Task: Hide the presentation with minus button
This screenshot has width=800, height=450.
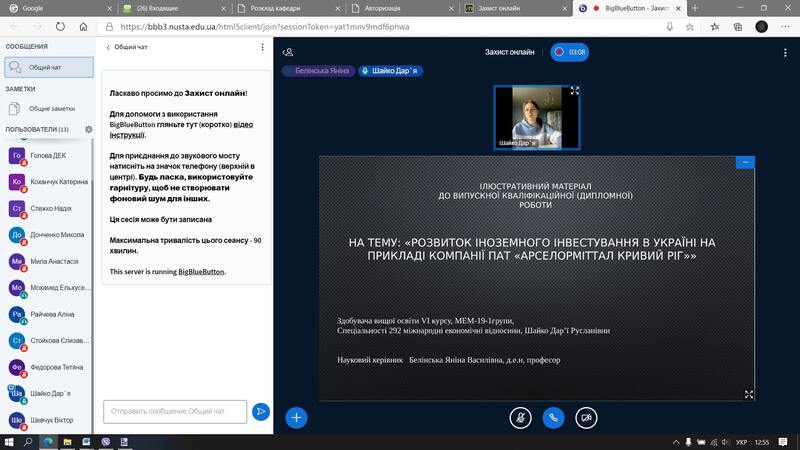Action: click(x=745, y=162)
